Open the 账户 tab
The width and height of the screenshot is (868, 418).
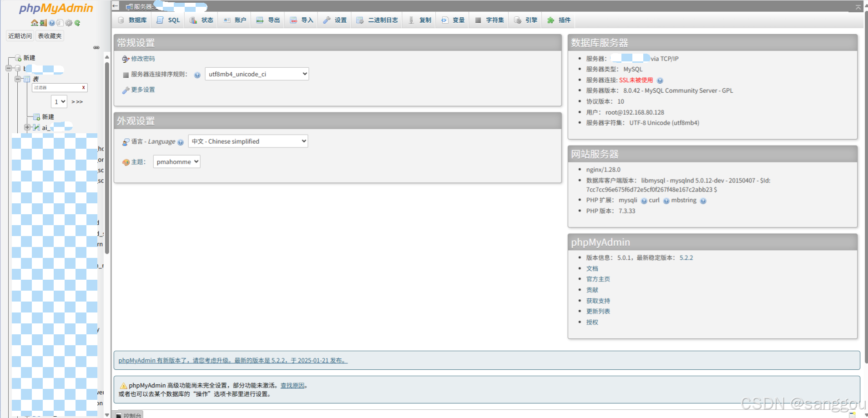[x=235, y=20]
